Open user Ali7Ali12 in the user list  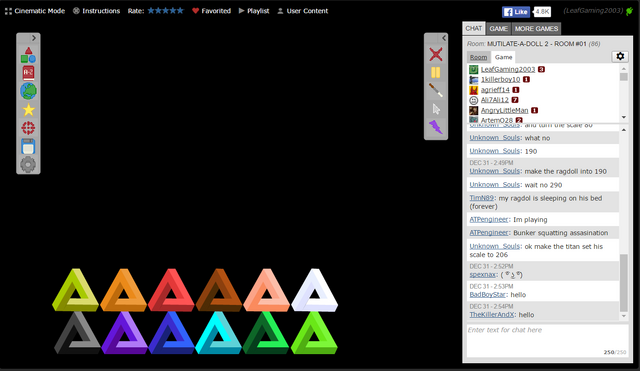click(495, 100)
